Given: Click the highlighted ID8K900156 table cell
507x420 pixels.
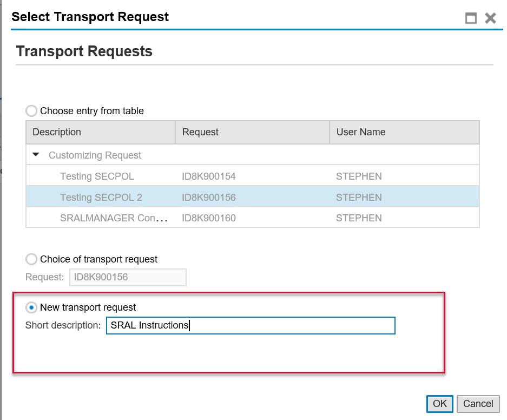Looking at the screenshot, I should coord(209,198).
